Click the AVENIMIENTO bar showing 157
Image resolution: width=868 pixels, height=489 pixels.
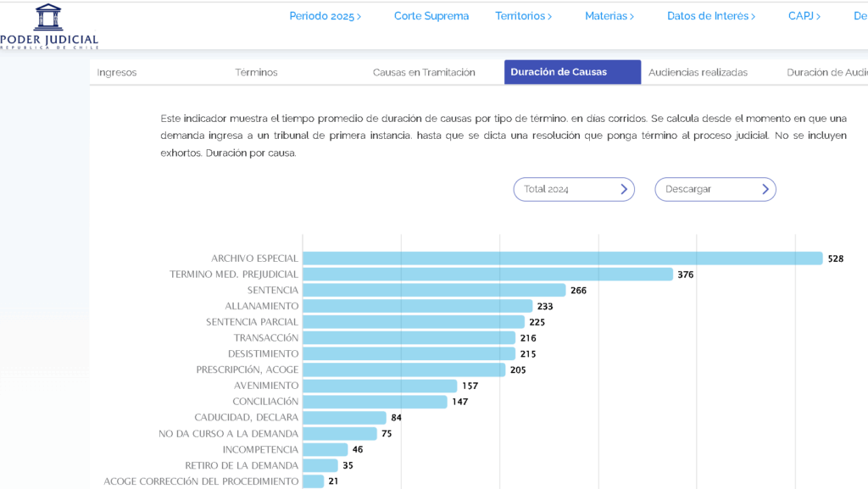click(379, 386)
